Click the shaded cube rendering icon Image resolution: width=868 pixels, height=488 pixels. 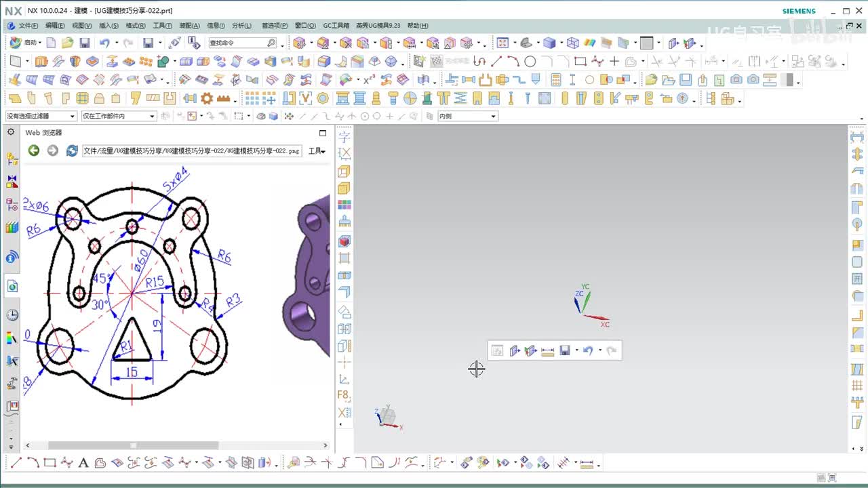click(550, 43)
